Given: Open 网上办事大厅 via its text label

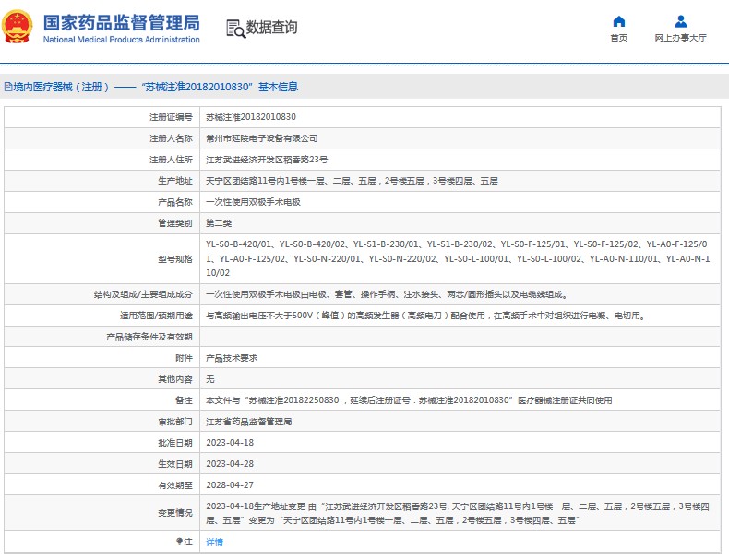Looking at the screenshot, I should (680, 38).
